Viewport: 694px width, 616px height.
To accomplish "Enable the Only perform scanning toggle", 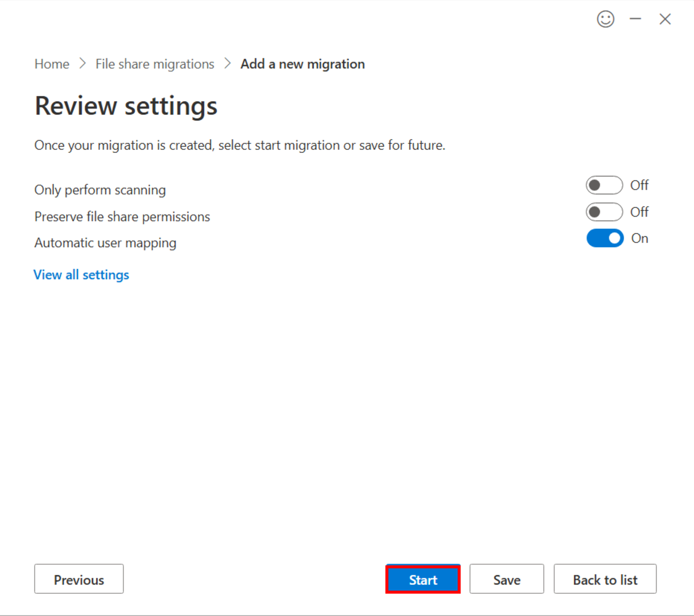I will 604,186.
